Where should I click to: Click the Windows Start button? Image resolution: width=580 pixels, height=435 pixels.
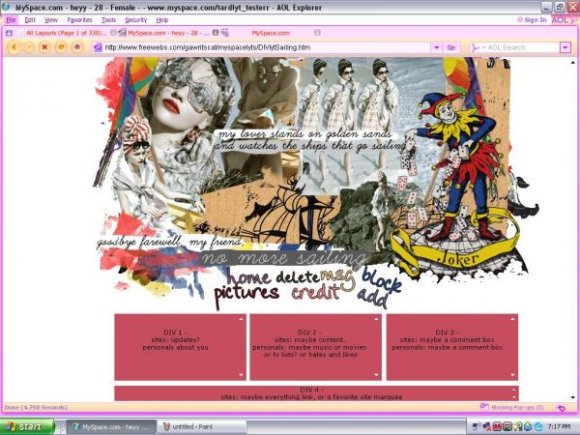[x=27, y=427]
